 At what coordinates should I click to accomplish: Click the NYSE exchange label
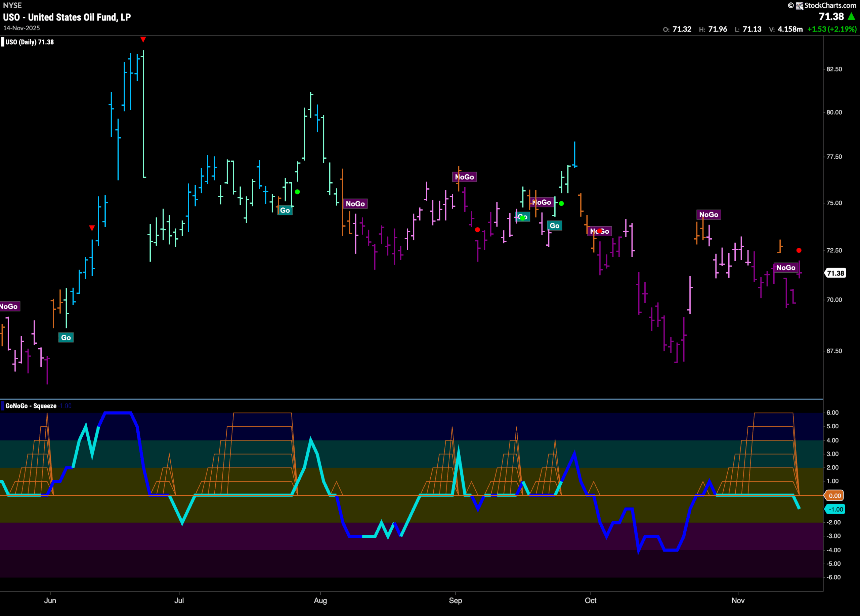pyautogui.click(x=12, y=5)
